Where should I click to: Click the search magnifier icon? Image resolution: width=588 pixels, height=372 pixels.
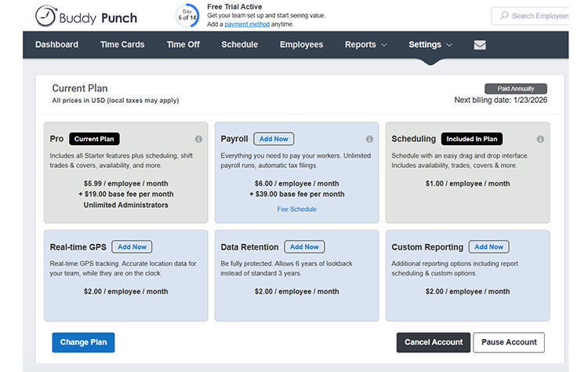pos(503,16)
